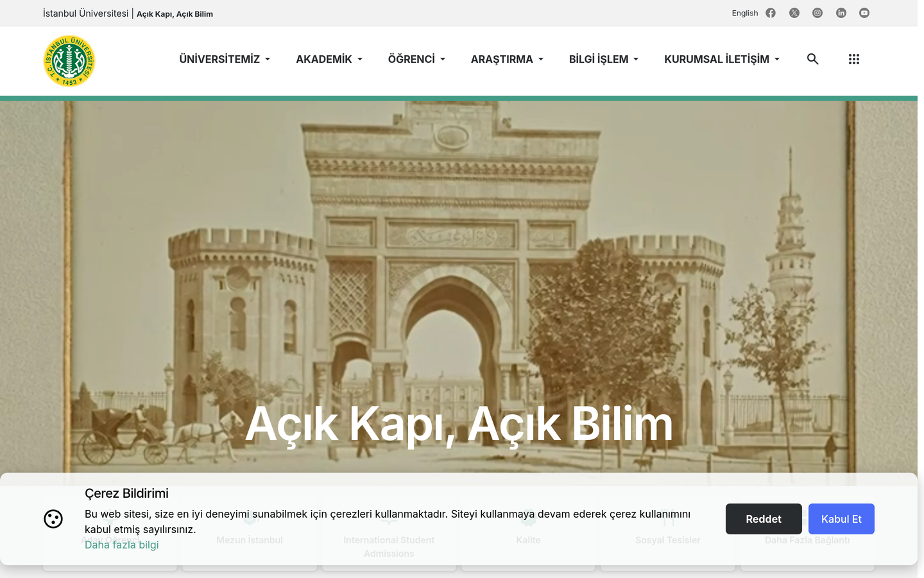Click the search magnifier icon
Screen dimensions: 924x578
click(x=813, y=59)
